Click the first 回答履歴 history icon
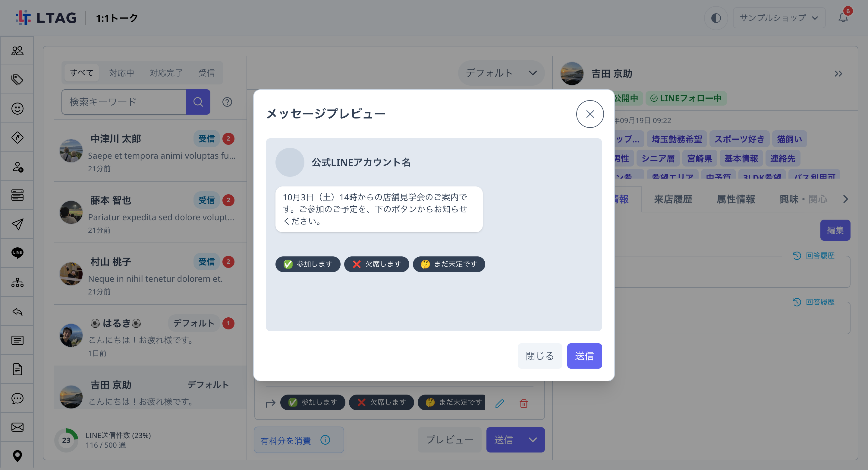Viewport: 868px width, 470px height. (x=797, y=255)
